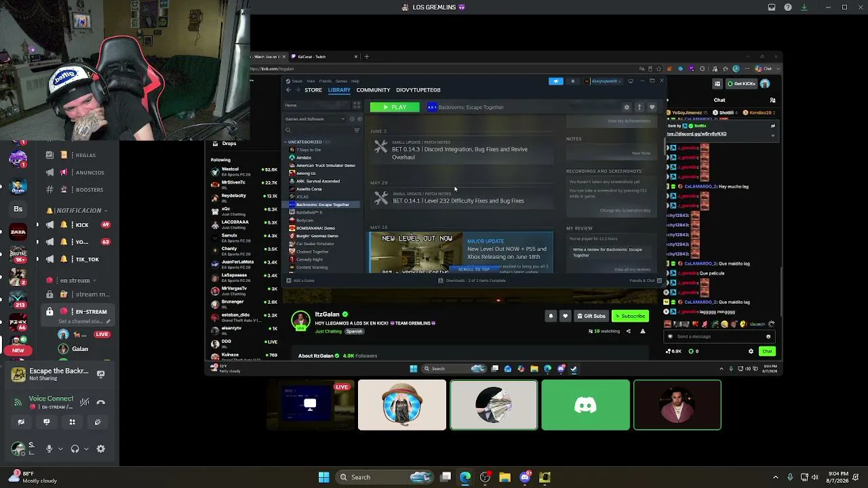Open Westcol channel in Following list
This screenshot has width=868, height=488.
coord(244,171)
